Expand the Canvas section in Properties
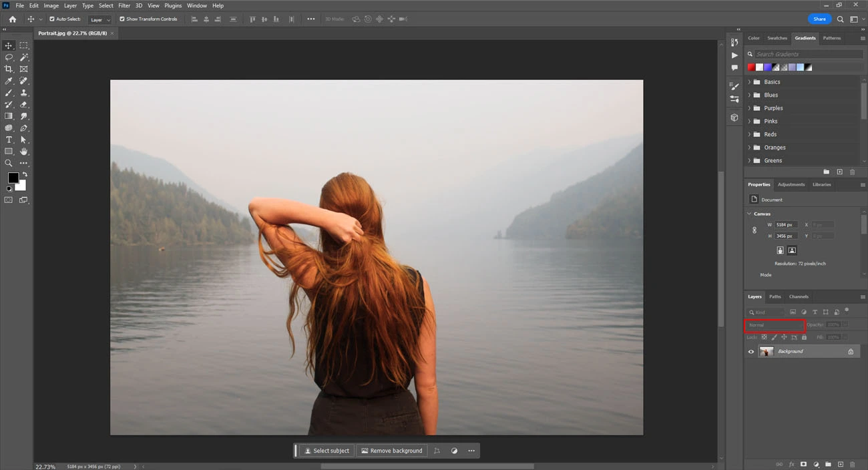The width and height of the screenshot is (868, 470). 749,214
